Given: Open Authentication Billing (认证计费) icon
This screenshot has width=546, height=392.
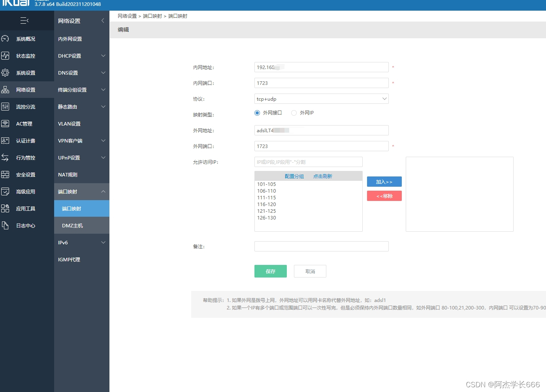Looking at the screenshot, I should tap(5, 141).
